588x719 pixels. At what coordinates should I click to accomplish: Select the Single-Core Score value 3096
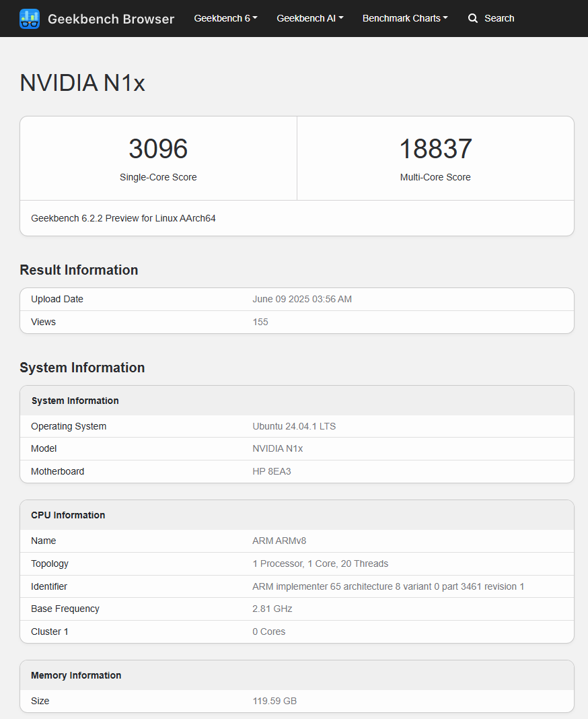pyautogui.click(x=158, y=149)
